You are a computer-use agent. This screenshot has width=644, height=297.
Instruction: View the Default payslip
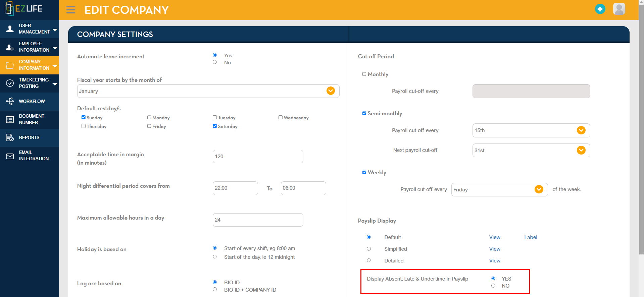point(495,237)
